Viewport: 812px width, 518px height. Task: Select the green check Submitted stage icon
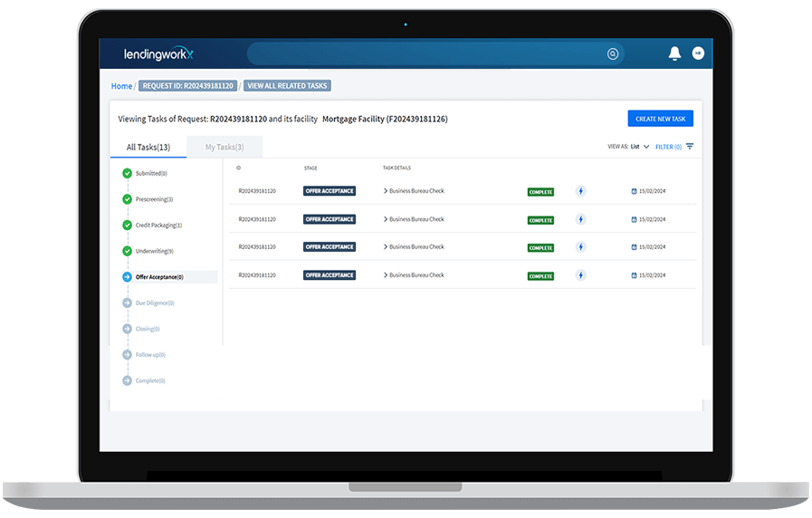coord(127,173)
